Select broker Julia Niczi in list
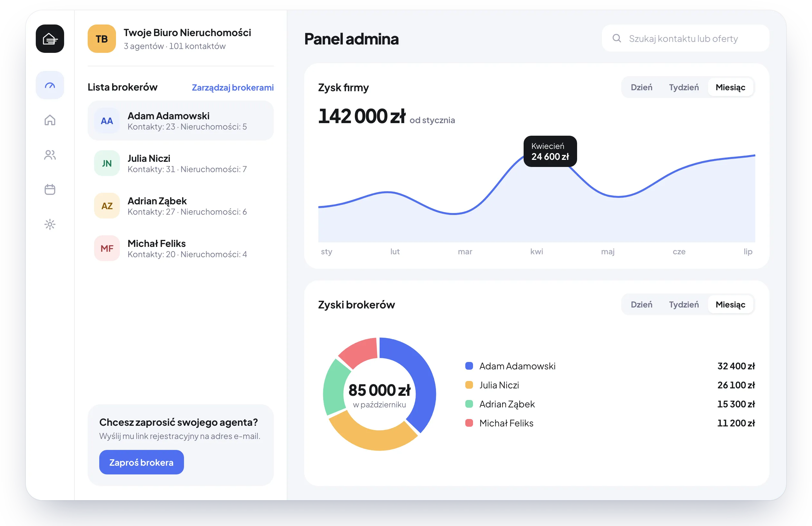 click(180, 163)
